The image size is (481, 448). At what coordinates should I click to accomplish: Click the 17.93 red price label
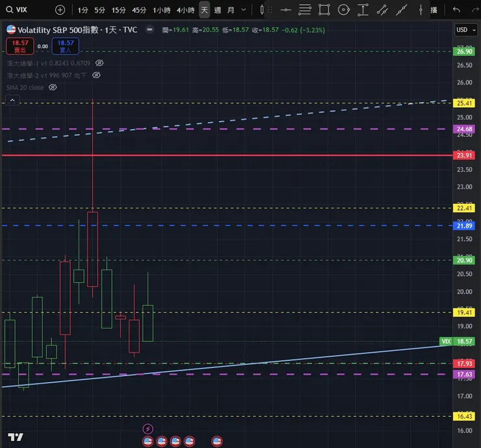point(464,364)
